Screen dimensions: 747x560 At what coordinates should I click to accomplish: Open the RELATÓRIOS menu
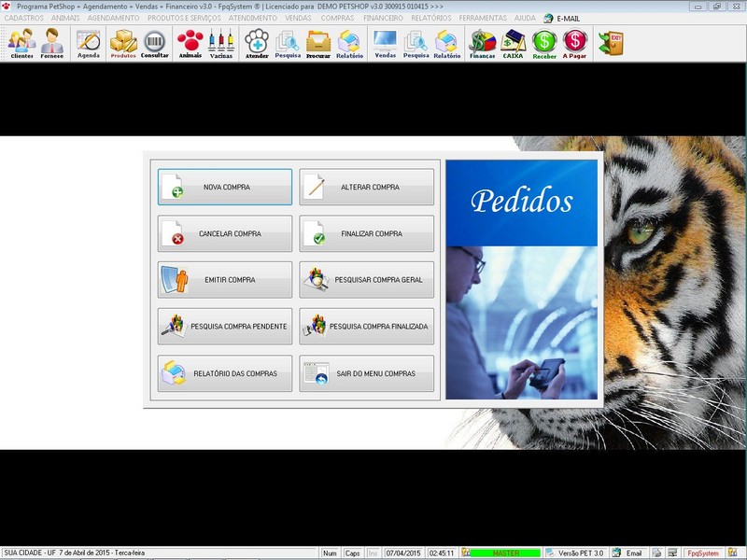(431, 18)
